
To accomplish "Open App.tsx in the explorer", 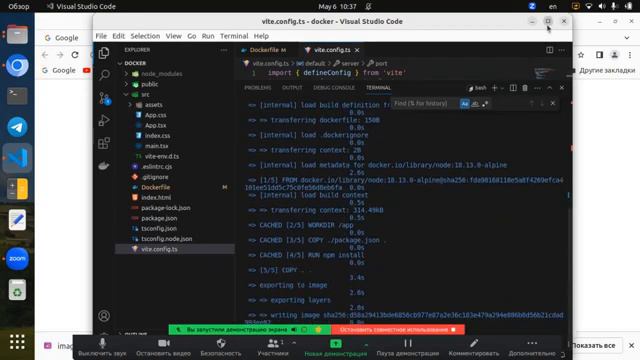I will (156, 125).
